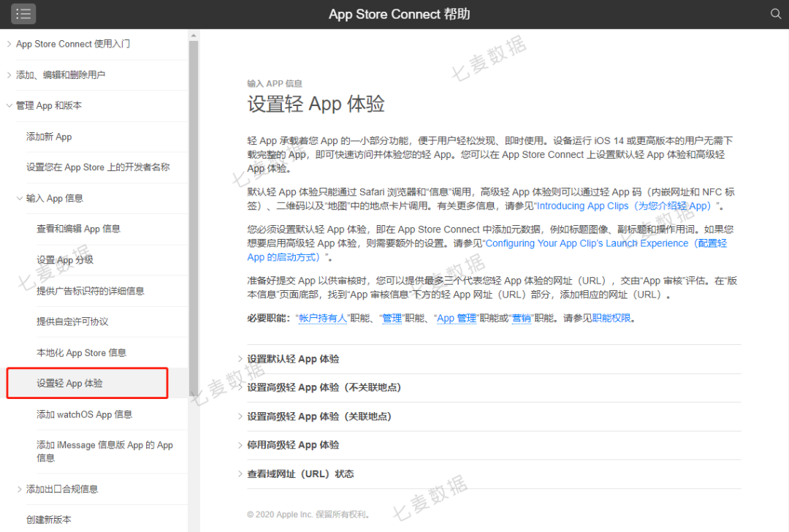Click the sidebar scrollbar thumb
789x532 pixels.
(193, 218)
